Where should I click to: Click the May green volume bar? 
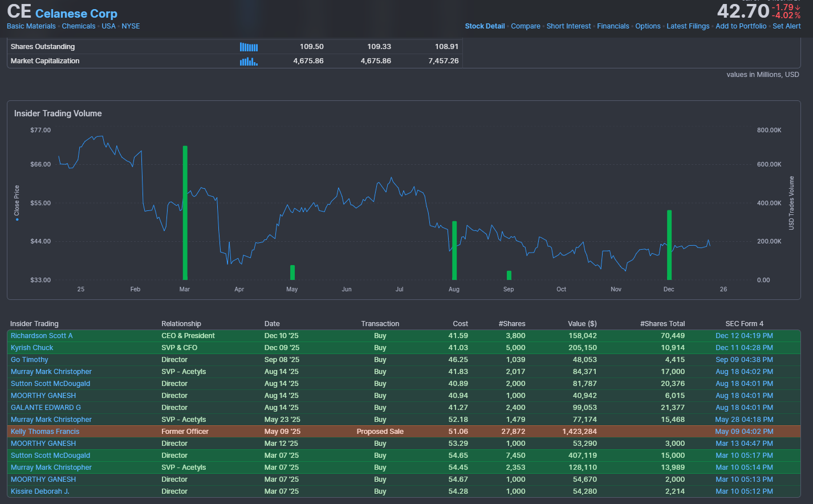pos(292,273)
